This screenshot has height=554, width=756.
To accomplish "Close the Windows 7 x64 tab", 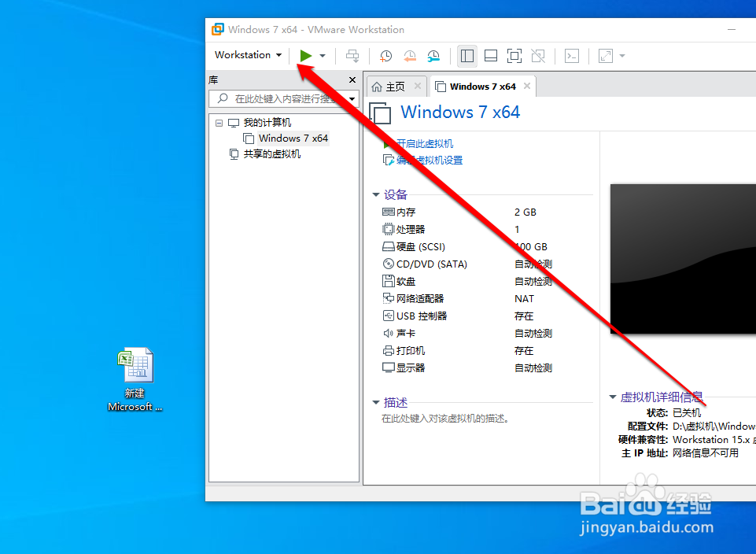I will click(x=527, y=86).
